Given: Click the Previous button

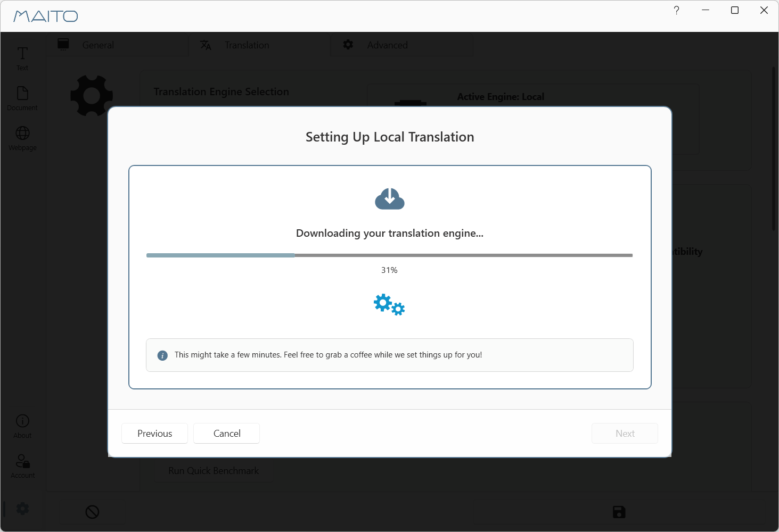Looking at the screenshot, I should (154, 433).
